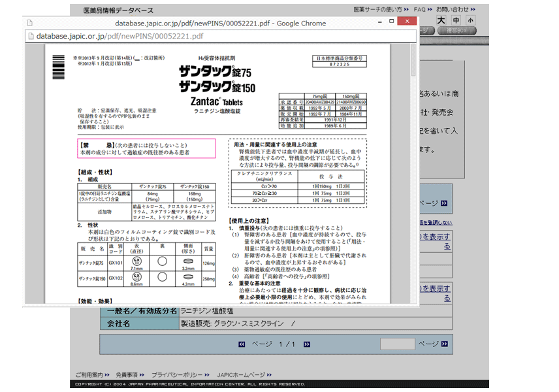
Task: Go to first page using the double-left arrow
Action: [242, 344]
